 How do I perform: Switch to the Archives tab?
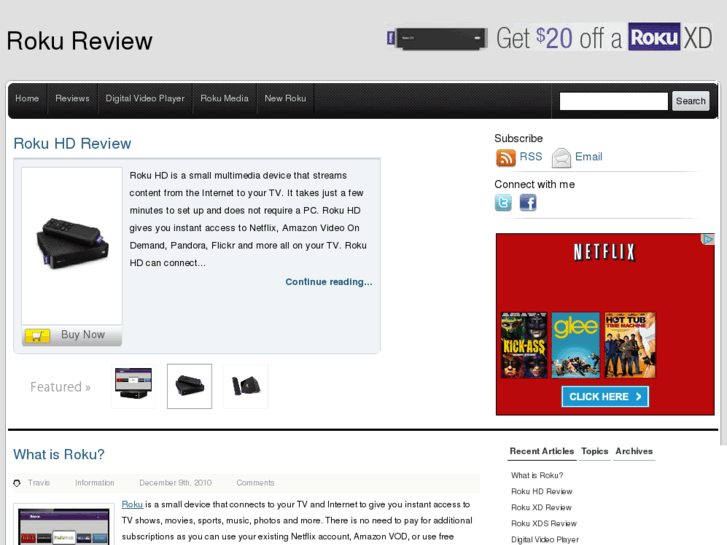(x=634, y=451)
